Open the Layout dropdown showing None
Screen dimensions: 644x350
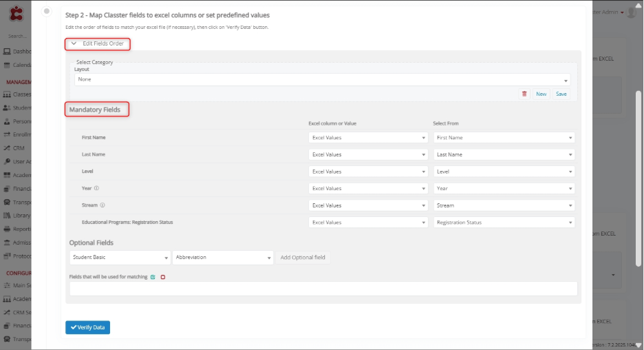point(322,79)
